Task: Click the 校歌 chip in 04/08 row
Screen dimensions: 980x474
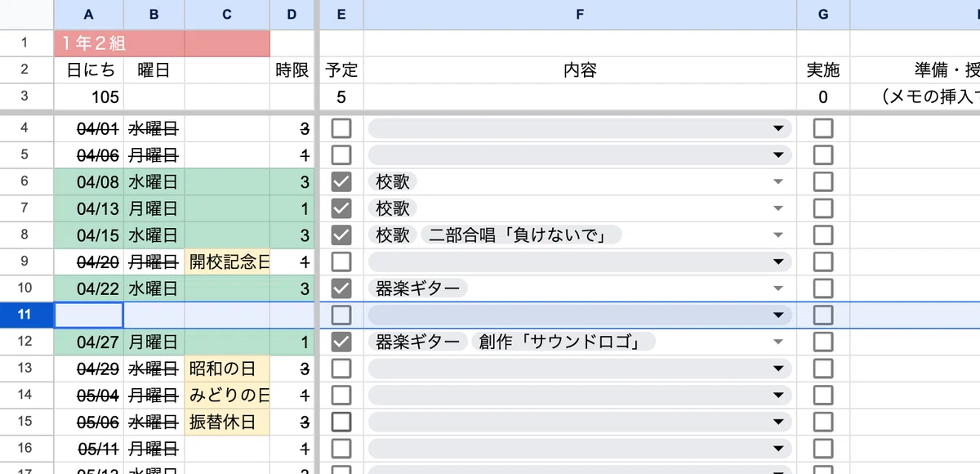Action: 393,181
